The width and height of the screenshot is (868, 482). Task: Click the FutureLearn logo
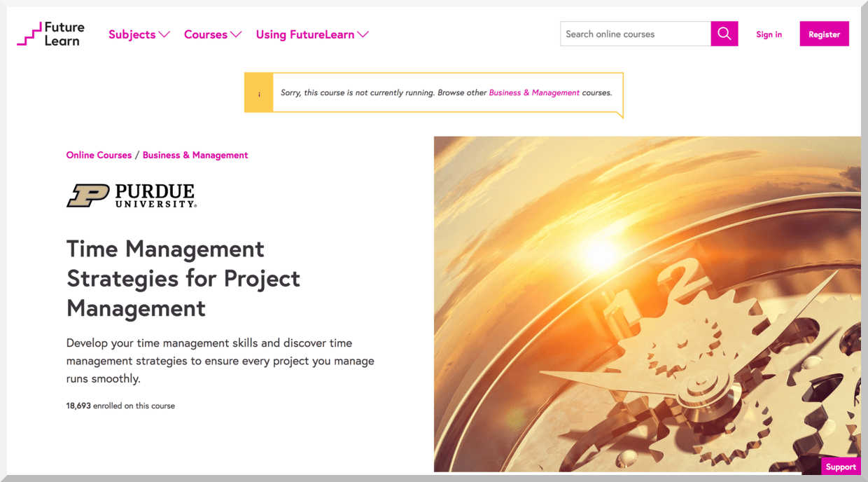tap(50, 34)
